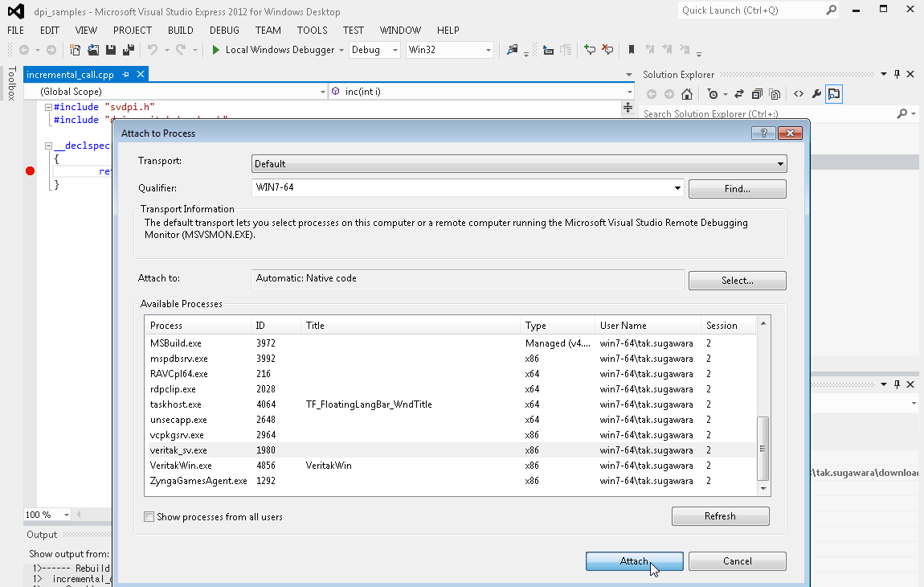Expand the Local Windows Debugger dropdown arrow
The height and width of the screenshot is (587, 924).
click(341, 50)
